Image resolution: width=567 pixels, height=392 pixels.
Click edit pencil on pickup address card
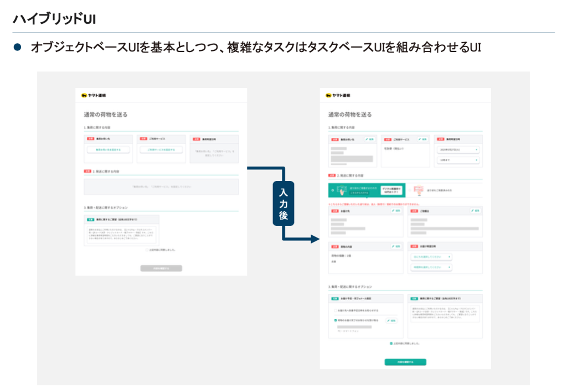pos(369,139)
